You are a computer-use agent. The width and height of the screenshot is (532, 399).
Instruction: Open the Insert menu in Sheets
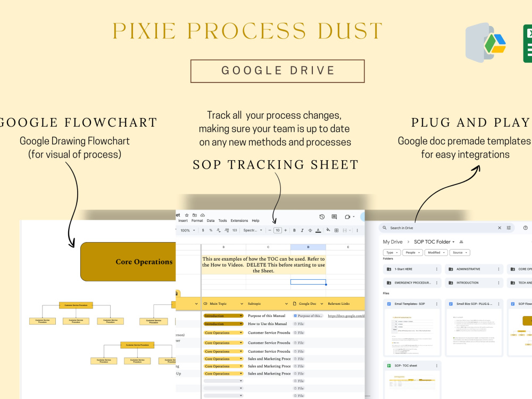pos(183,221)
